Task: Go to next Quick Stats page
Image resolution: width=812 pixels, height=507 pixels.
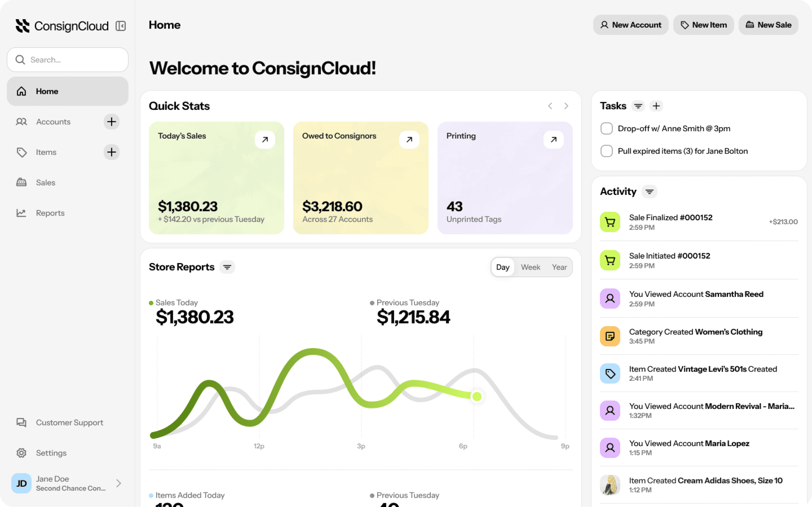Action: (566, 106)
